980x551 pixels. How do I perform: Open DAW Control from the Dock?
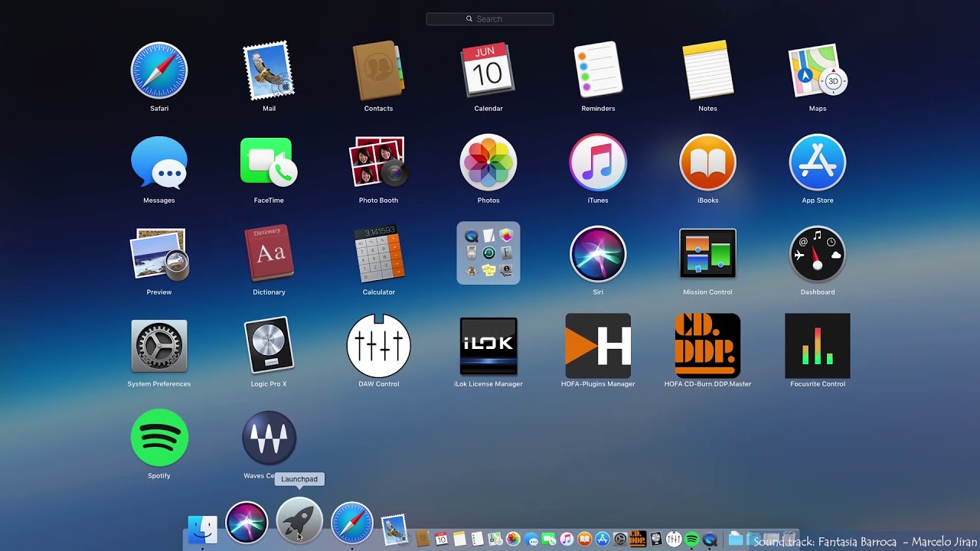pyautogui.click(x=675, y=540)
